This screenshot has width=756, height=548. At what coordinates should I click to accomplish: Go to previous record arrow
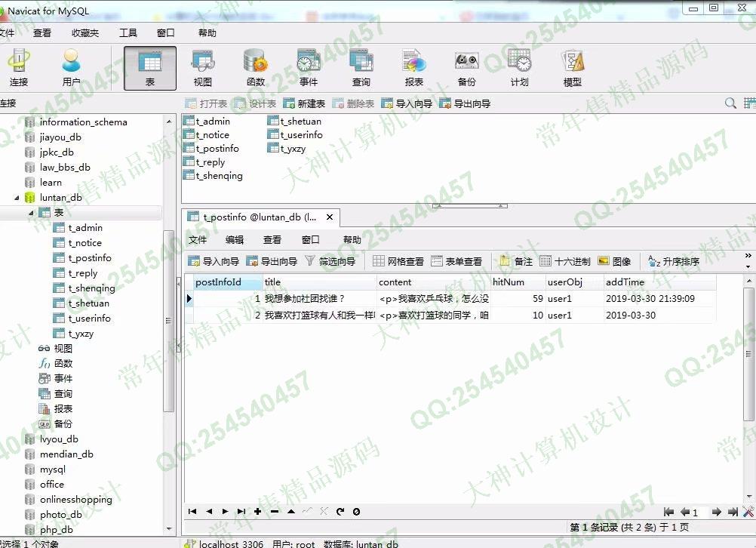pyautogui.click(x=209, y=511)
